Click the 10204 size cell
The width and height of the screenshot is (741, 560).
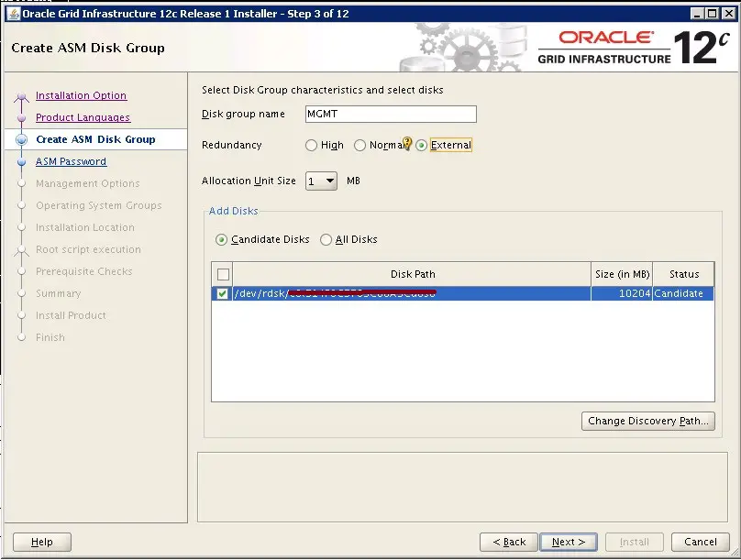[622, 293]
